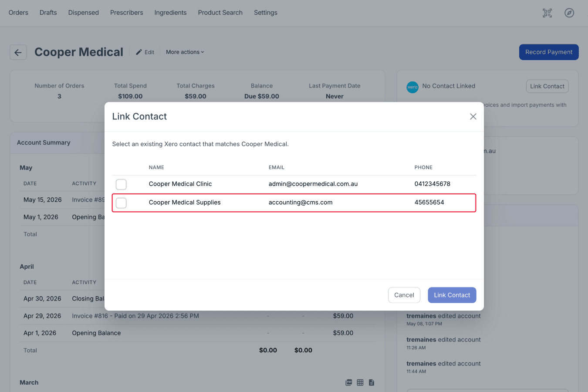Click the tremaines activity at 11:44 AM
588x392 pixels.
(x=443, y=367)
